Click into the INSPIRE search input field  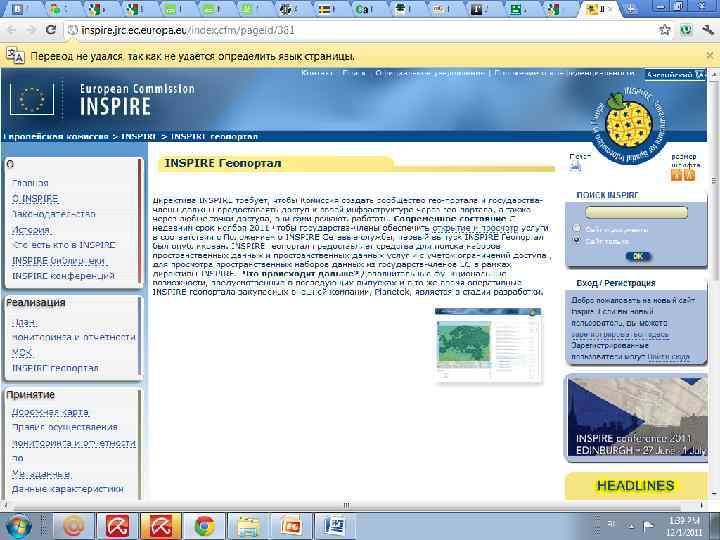coord(636,212)
